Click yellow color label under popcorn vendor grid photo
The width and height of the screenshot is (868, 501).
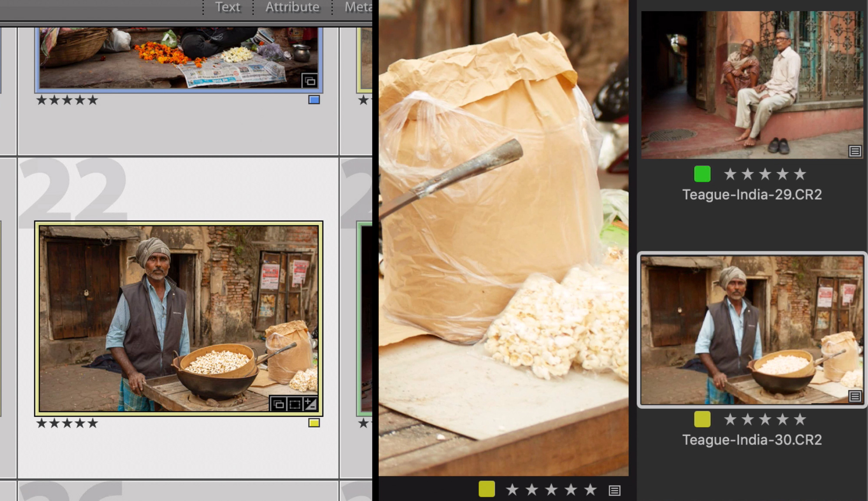click(x=314, y=423)
